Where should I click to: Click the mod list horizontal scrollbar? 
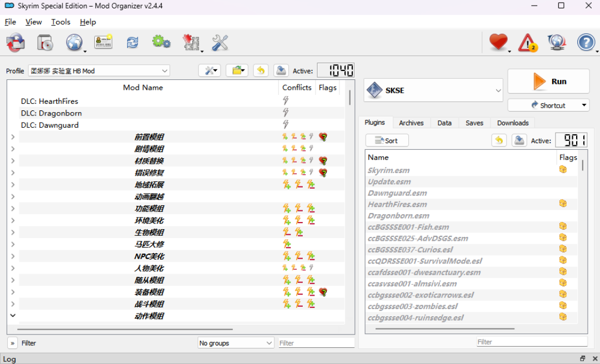[x=125, y=329]
